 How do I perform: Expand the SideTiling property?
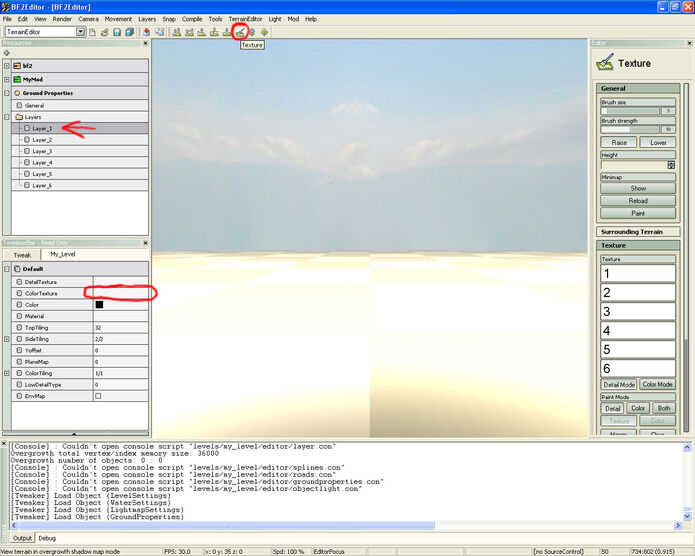pos(7,339)
